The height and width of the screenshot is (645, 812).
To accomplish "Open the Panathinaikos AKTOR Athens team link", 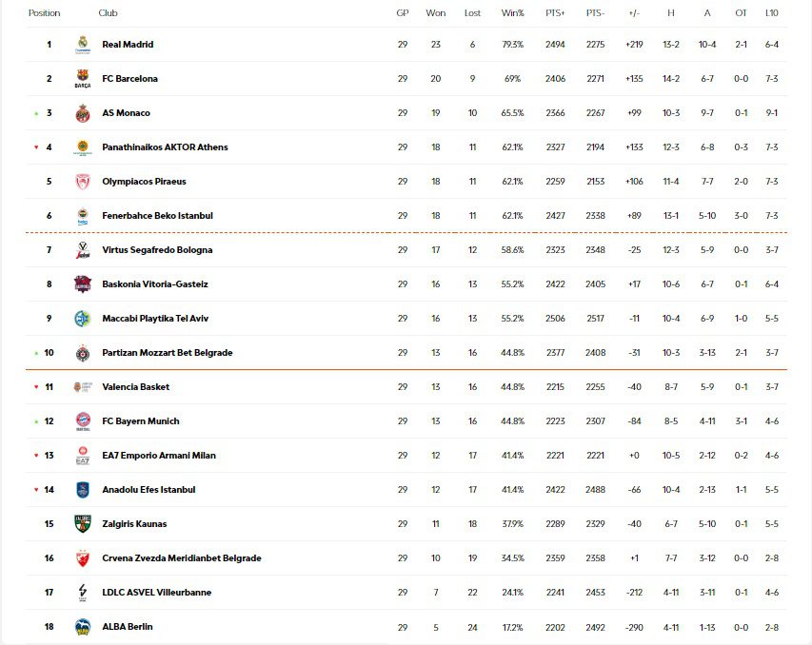I will [165, 147].
